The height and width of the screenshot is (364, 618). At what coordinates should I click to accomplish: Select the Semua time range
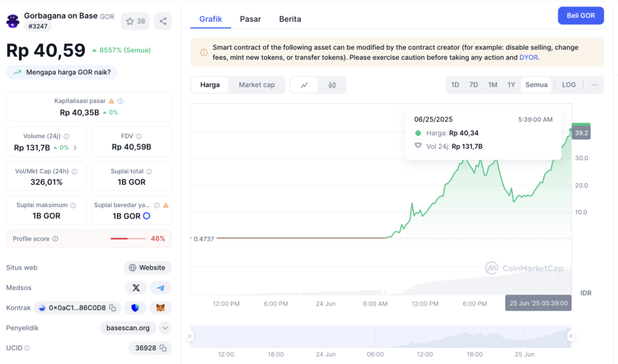(537, 85)
